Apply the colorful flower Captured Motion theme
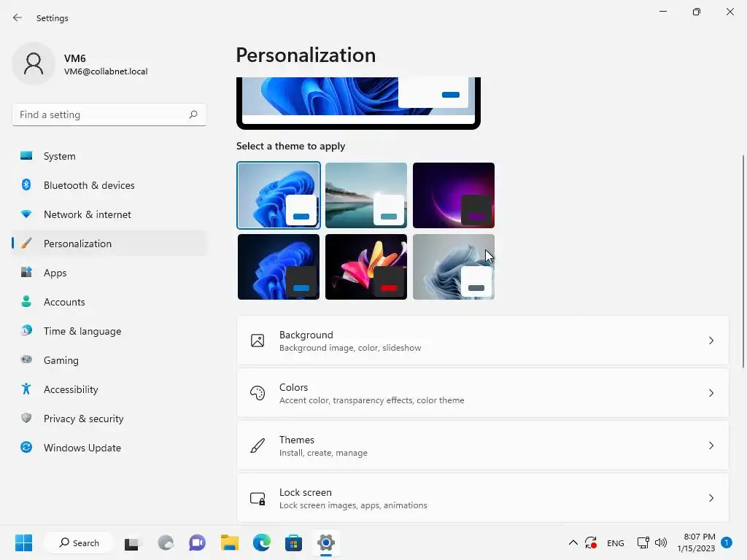 pos(366,267)
